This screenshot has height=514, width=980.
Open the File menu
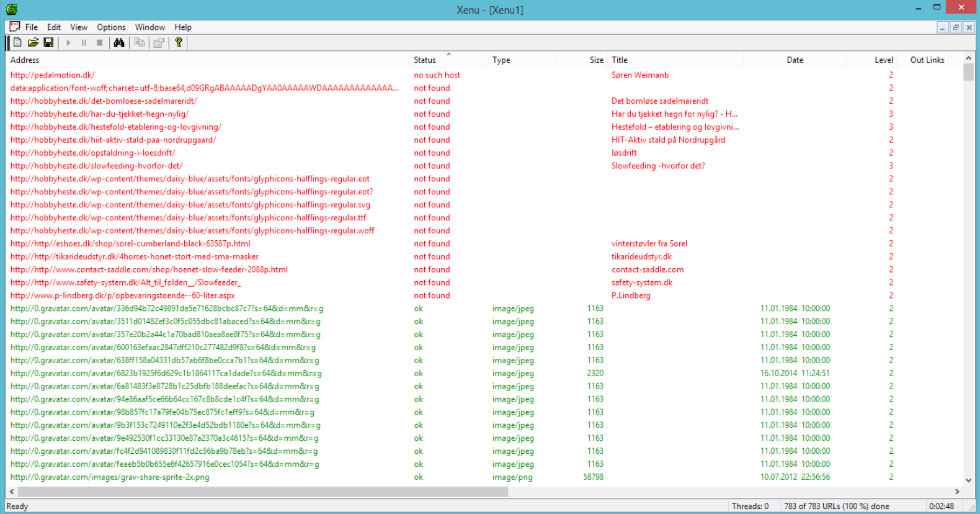point(32,27)
